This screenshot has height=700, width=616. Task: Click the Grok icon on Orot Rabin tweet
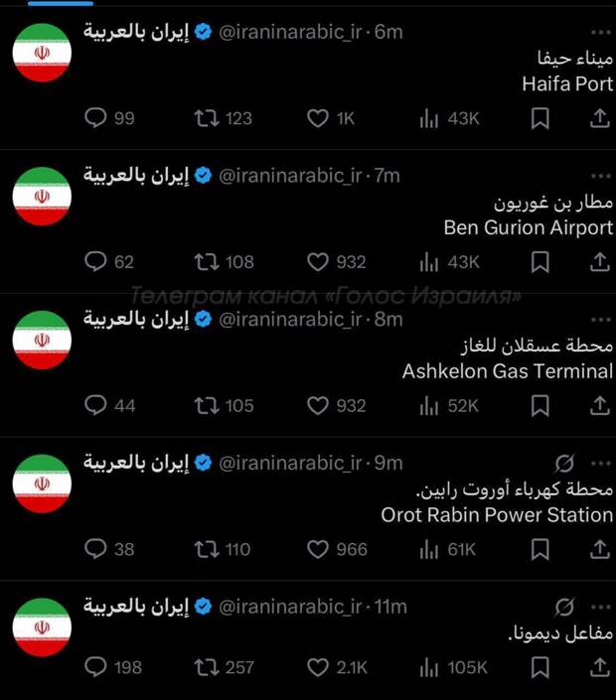(x=564, y=464)
